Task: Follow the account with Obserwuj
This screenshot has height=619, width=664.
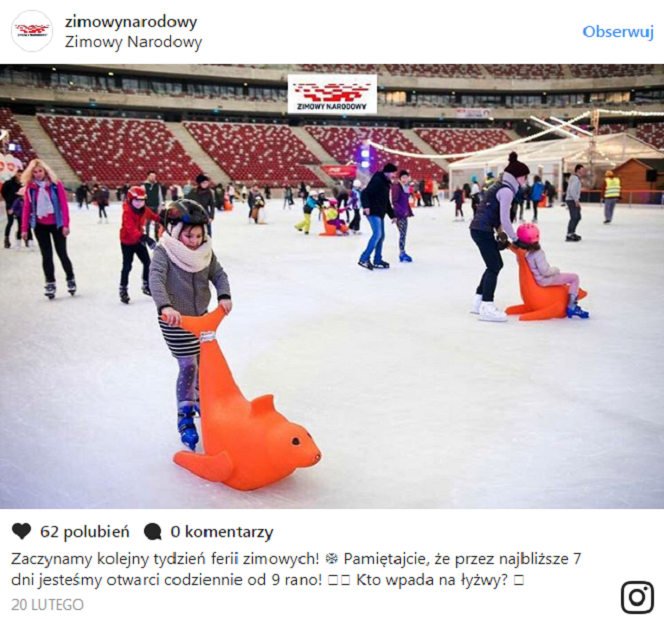Action: pyautogui.click(x=618, y=32)
